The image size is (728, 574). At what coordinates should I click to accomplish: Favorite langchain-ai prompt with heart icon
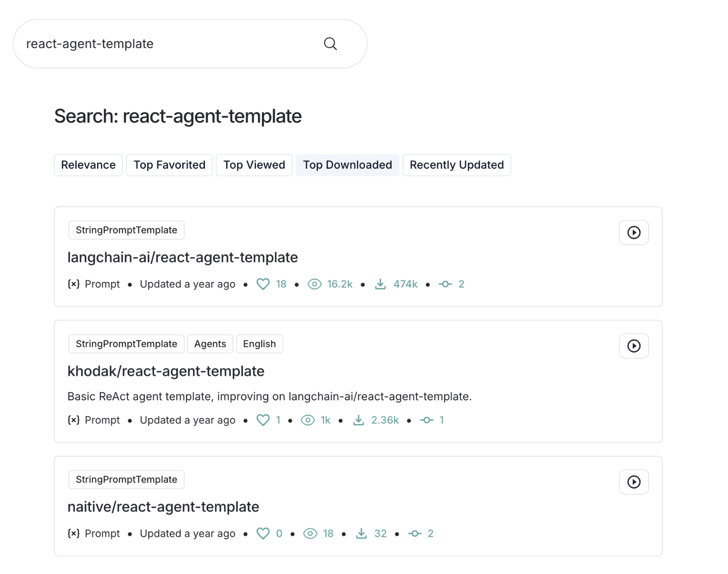[x=263, y=284]
